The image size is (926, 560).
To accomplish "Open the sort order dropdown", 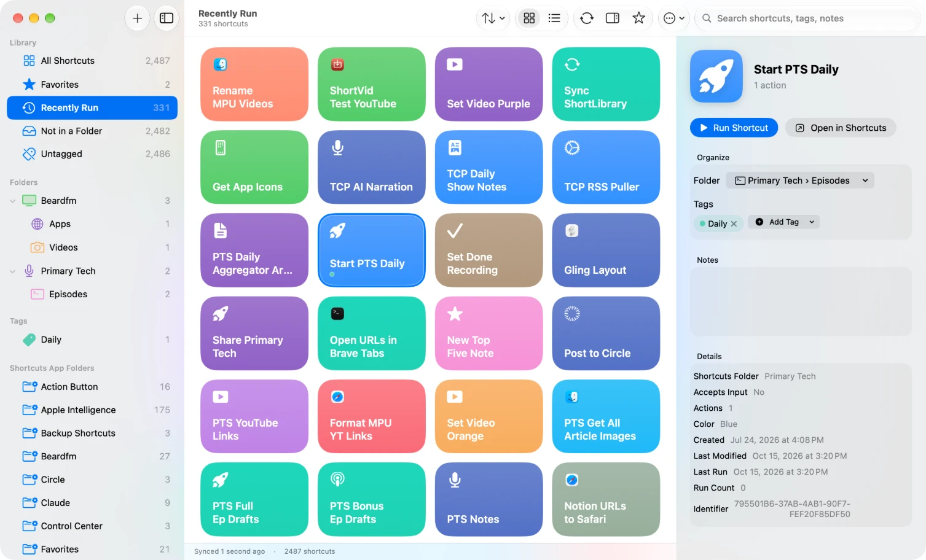I will [493, 18].
